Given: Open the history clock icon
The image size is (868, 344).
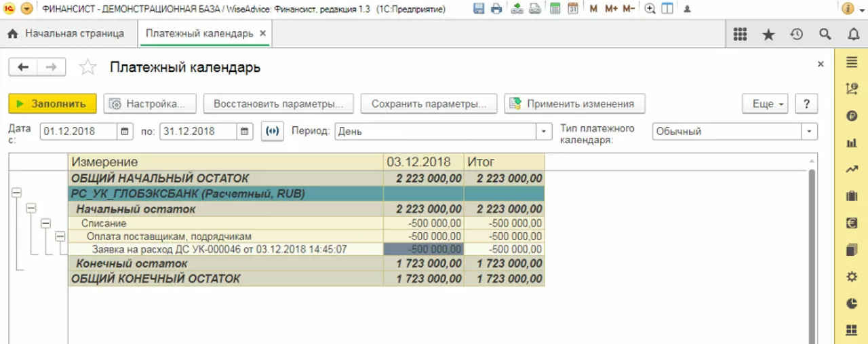Looking at the screenshot, I should 797,34.
